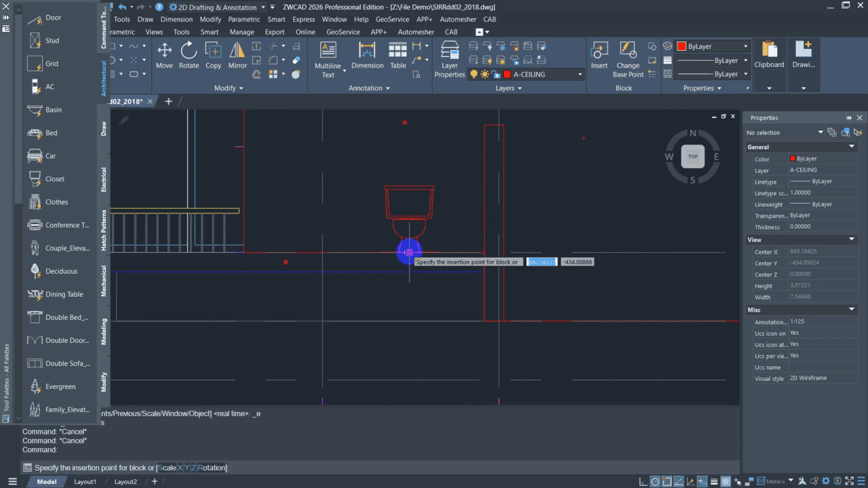
Task: Open the Express menu
Action: pyautogui.click(x=303, y=20)
